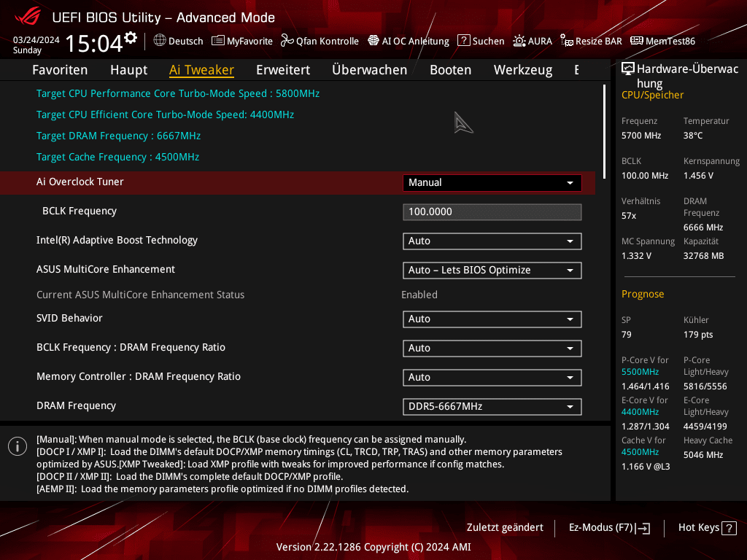
Task: Open SVID Behavior dropdown
Action: click(492, 319)
